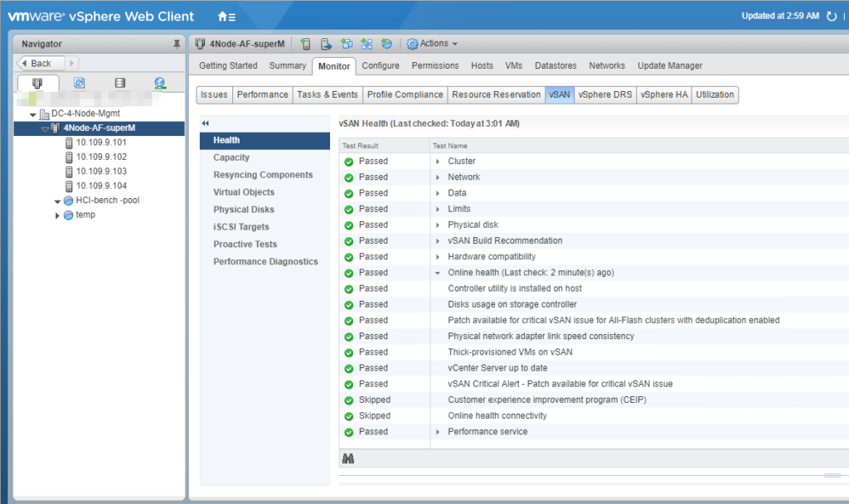
Task: Click the refresh icon next to the update time
Action: [833, 16]
